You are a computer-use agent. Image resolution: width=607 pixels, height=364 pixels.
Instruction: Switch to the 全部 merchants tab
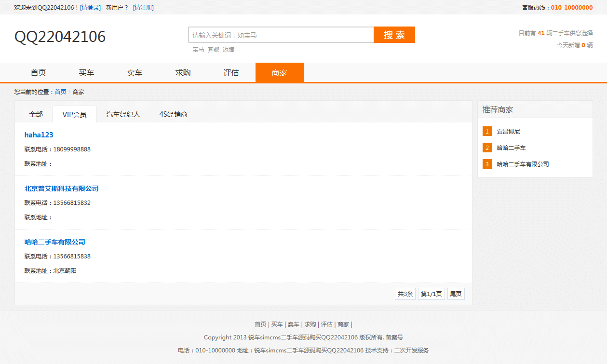tap(36, 114)
